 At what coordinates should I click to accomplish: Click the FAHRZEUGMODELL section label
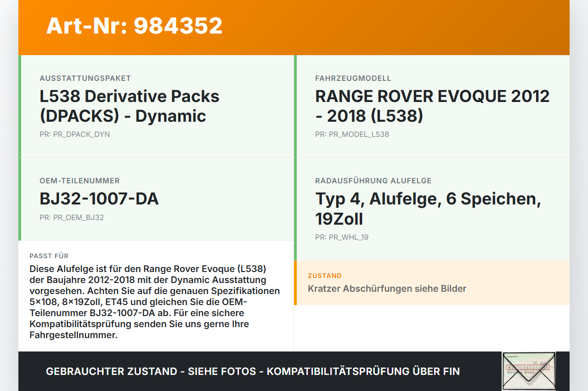[x=353, y=79]
